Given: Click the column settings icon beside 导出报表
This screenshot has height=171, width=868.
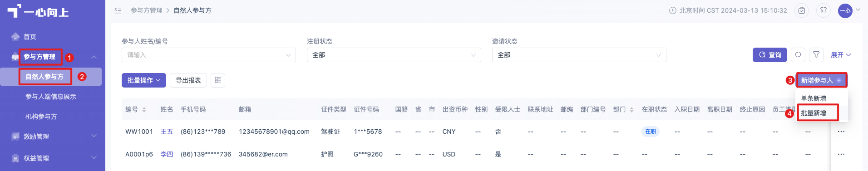Looking at the screenshot, I should point(218,80).
